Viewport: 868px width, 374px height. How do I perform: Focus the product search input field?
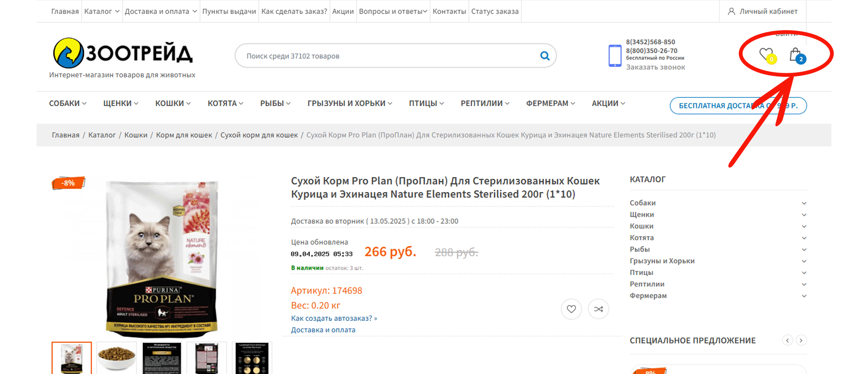[x=389, y=56]
